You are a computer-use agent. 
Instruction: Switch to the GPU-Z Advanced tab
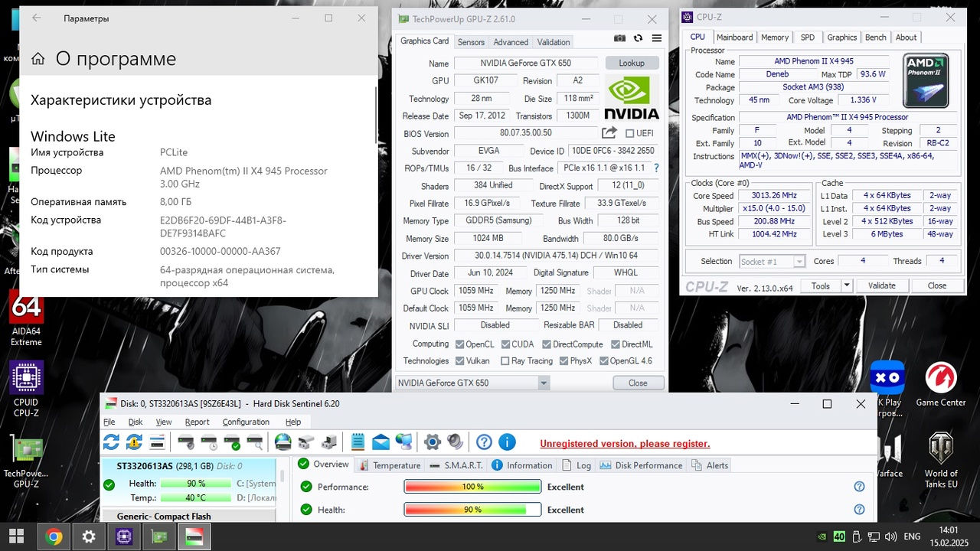[x=511, y=42]
